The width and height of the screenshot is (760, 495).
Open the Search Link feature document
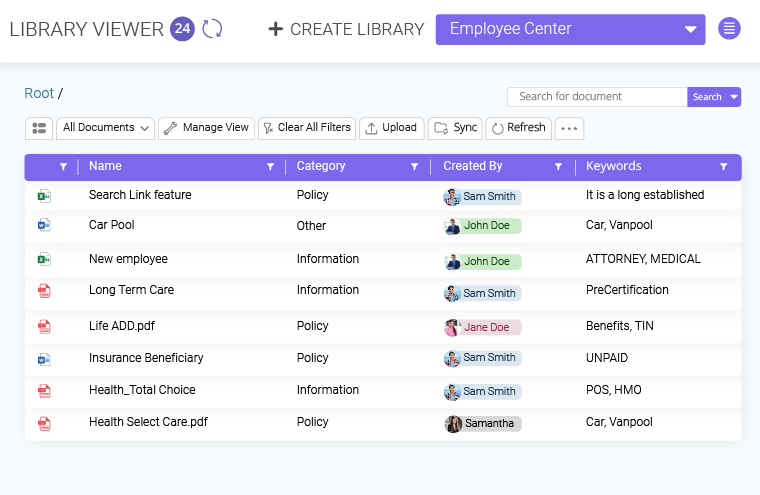coord(140,195)
